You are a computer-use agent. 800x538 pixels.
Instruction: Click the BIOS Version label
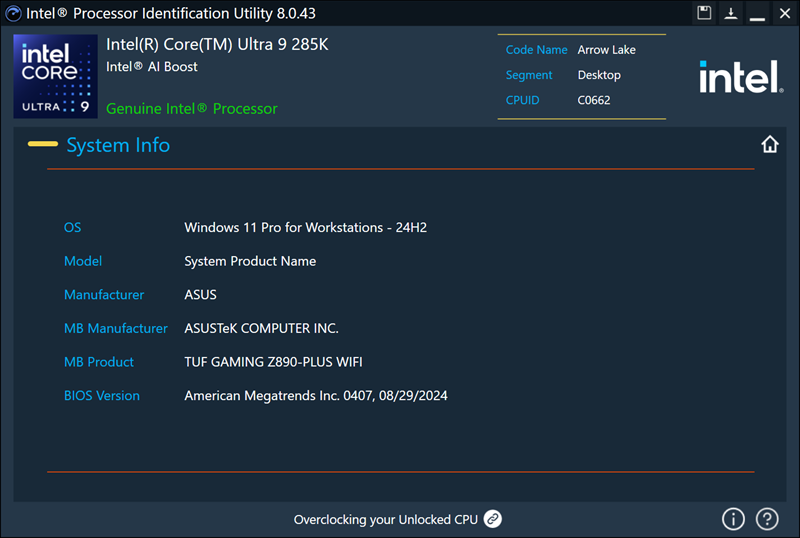[x=102, y=396]
